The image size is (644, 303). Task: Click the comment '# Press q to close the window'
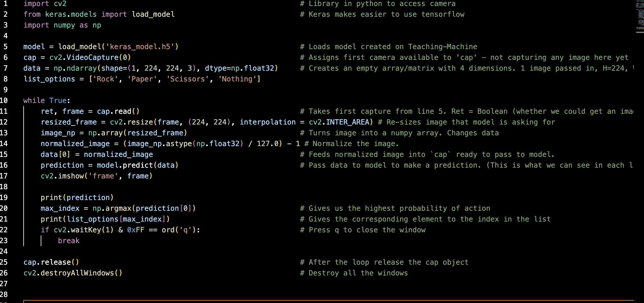[x=363, y=230]
